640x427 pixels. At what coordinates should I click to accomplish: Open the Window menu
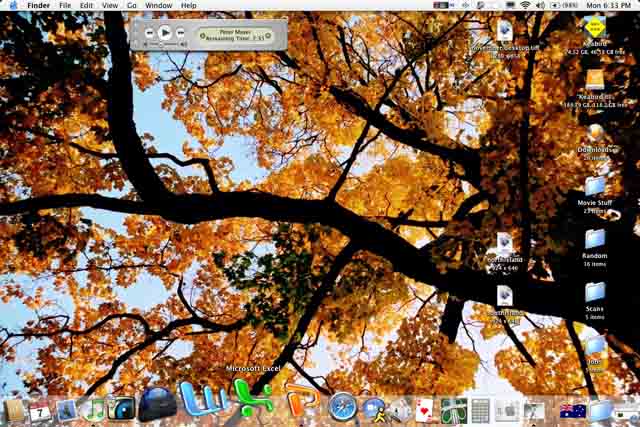click(x=158, y=5)
